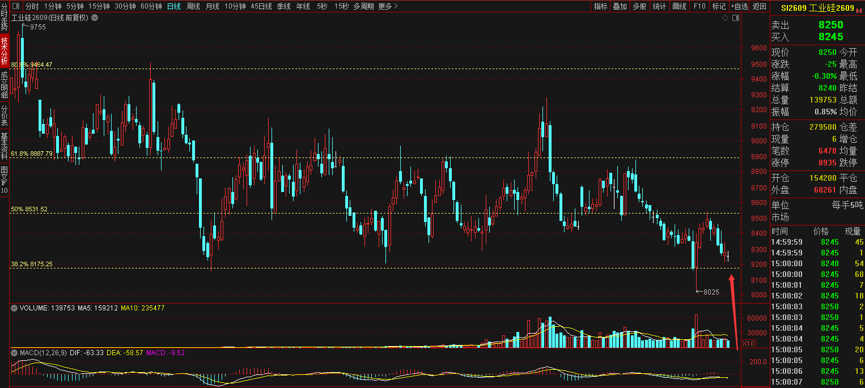Switch to 周线 weekly chart

193,6
